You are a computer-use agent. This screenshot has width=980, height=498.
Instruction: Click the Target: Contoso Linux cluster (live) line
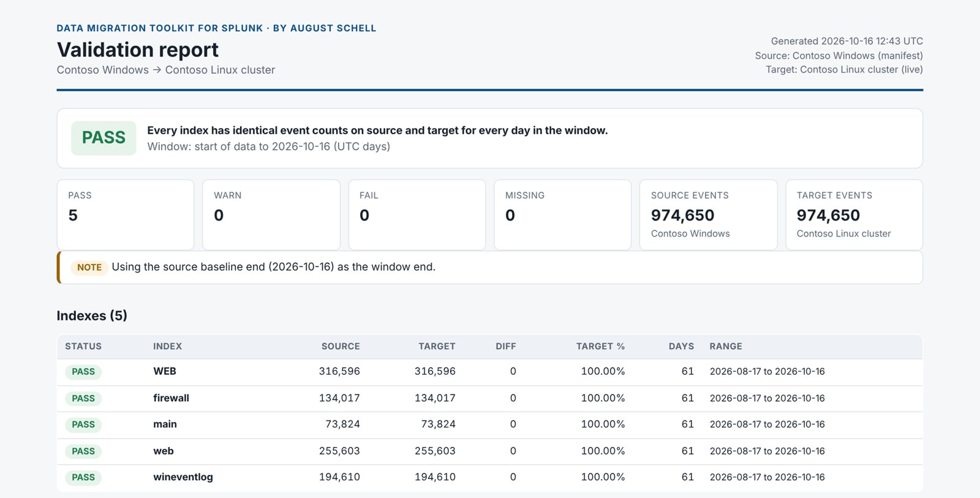[844, 69]
